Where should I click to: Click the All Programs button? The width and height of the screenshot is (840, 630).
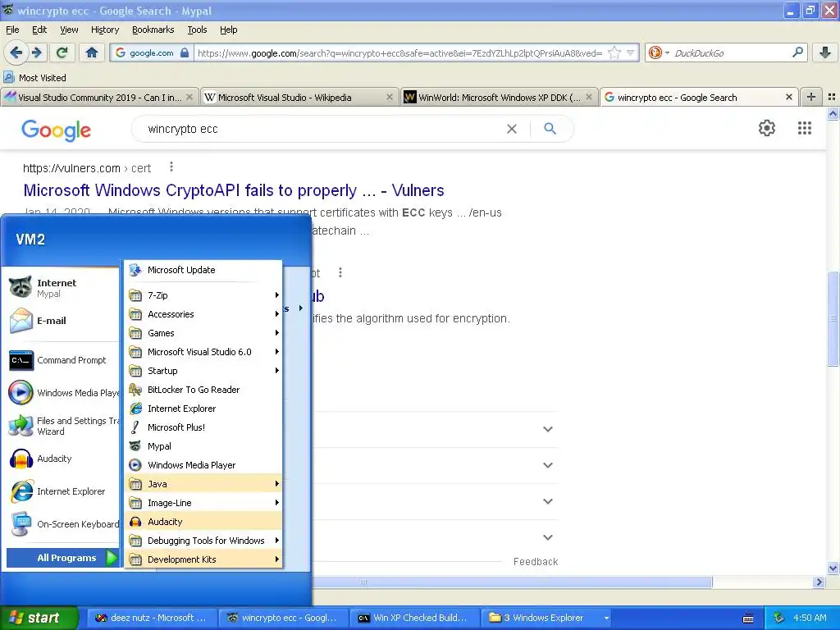[62, 558]
